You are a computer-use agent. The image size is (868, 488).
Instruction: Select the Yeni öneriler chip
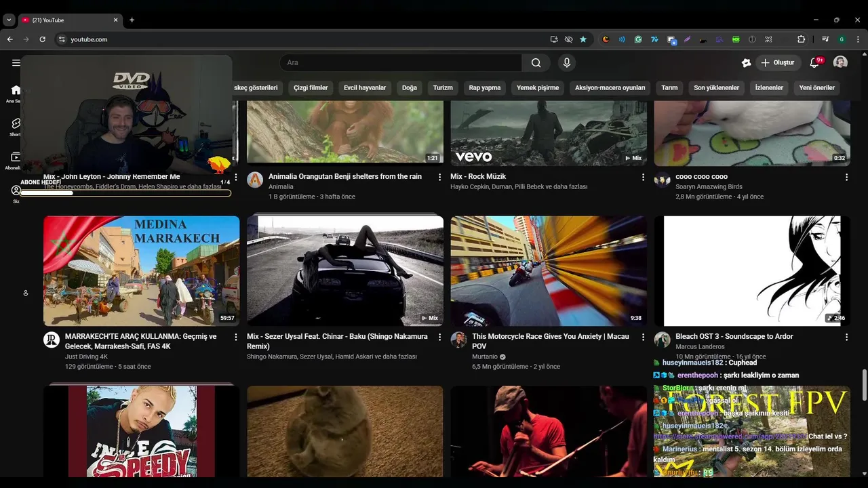(817, 87)
